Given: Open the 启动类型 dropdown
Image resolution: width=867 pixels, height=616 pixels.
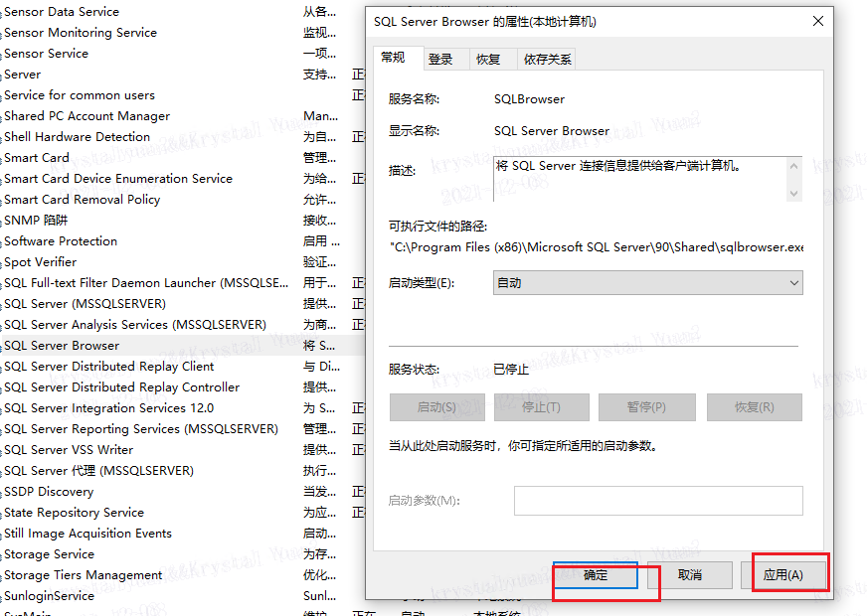Looking at the screenshot, I should pos(647,283).
